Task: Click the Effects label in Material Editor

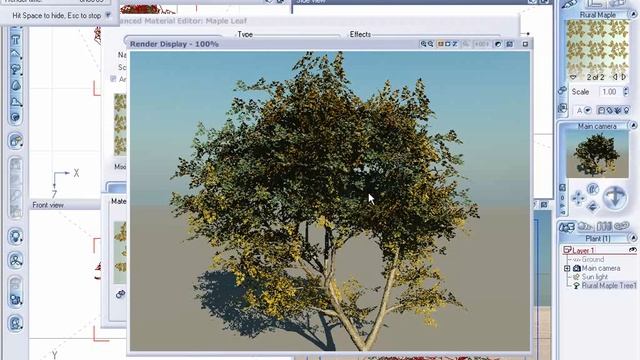Action: coord(360,34)
